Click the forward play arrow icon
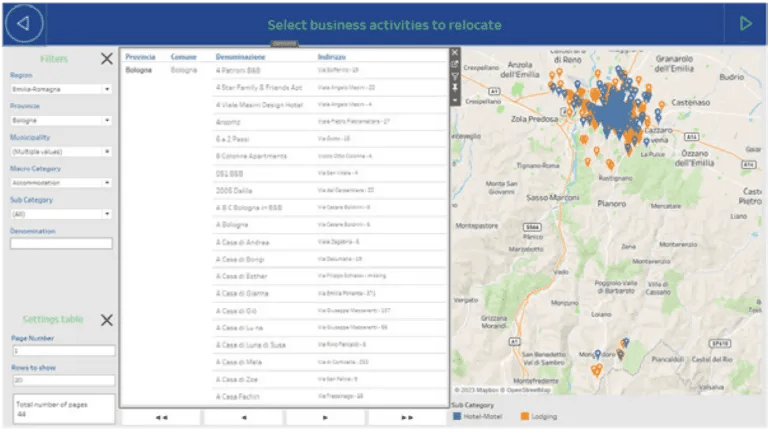Screen dimensions: 768x429 (744, 23)
